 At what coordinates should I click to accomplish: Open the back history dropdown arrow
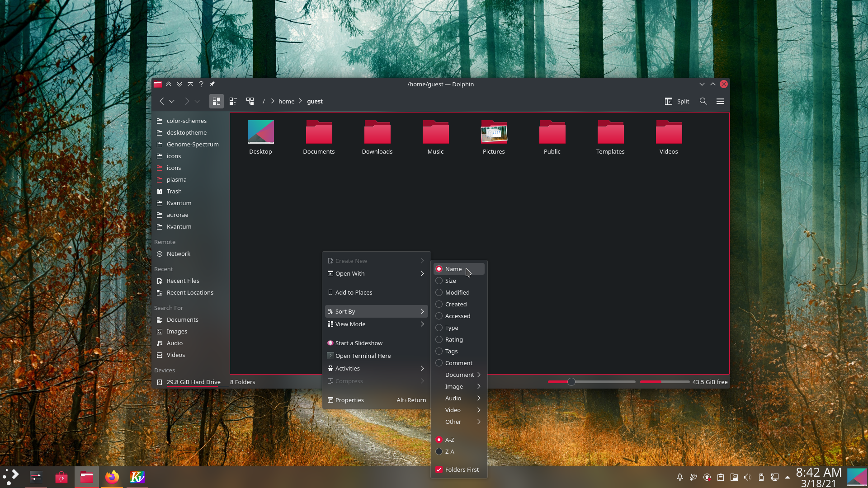pos(172,101)
